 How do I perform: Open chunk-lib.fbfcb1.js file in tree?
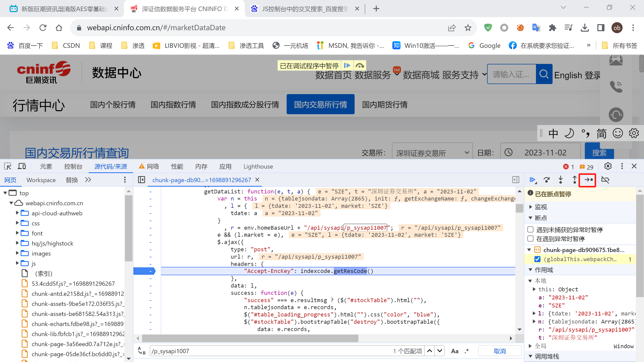78,334
